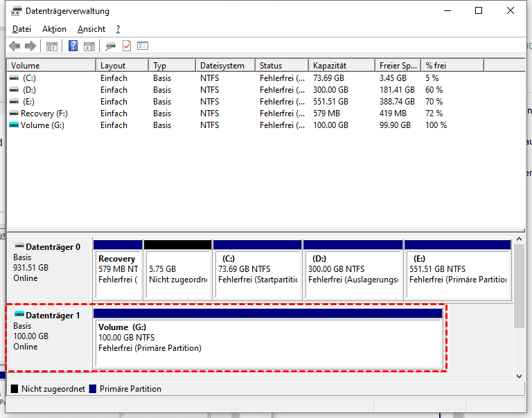The image size is (532, 418).
Task: Click the disk pane vertical scrollbar thumb
Action: pos(519,286)
